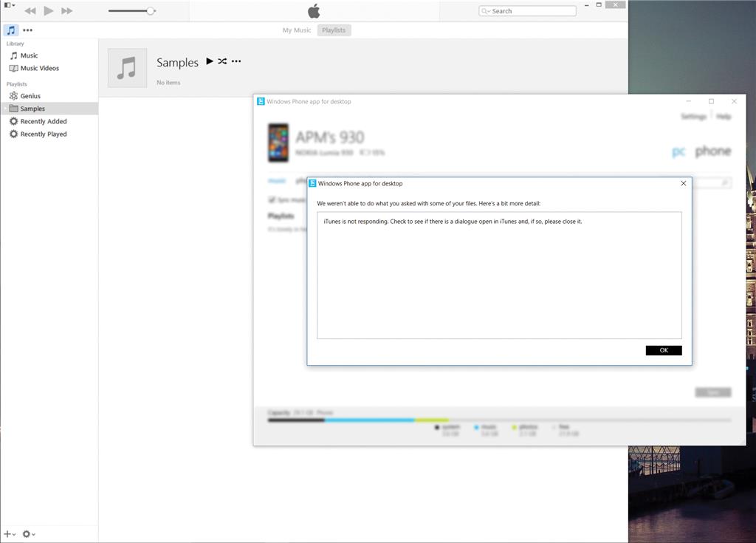
Task: Click the phone capacity storage bar
Action: click(500, 420)
